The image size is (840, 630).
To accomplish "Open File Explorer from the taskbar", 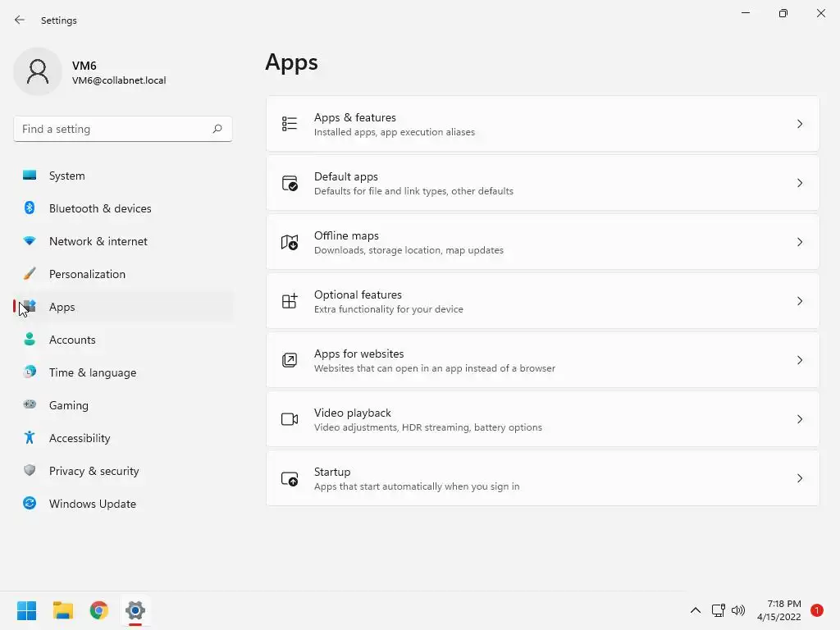I will [63, 610].
